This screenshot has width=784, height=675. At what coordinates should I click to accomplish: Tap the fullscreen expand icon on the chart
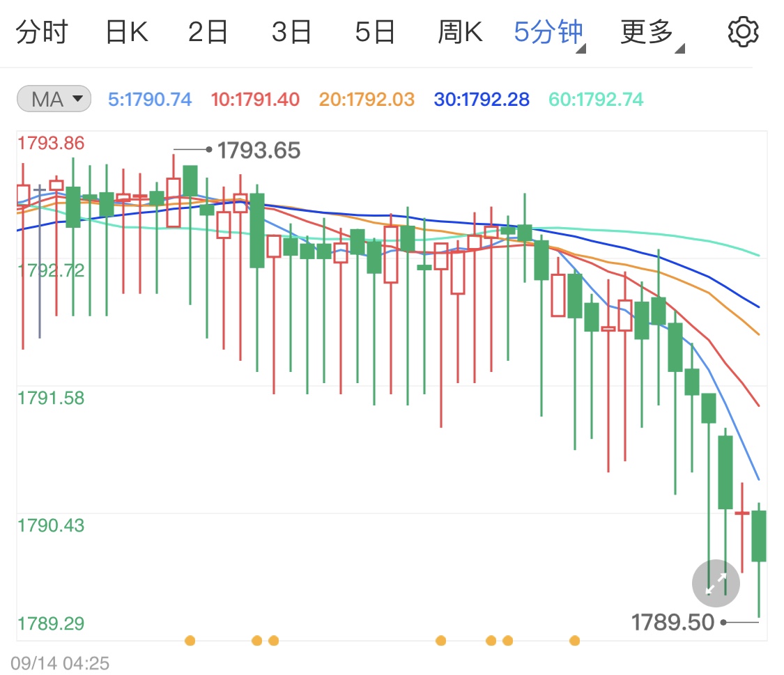pos(715,583)
